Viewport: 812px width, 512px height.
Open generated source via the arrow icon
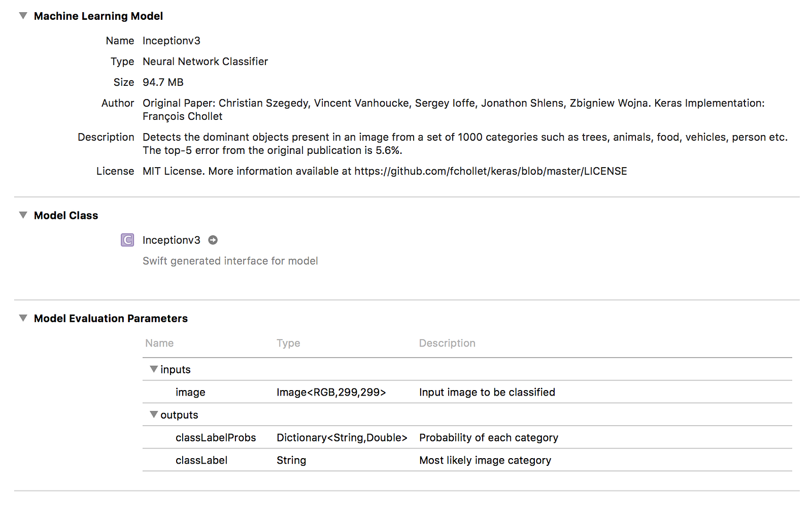(213, 240)
